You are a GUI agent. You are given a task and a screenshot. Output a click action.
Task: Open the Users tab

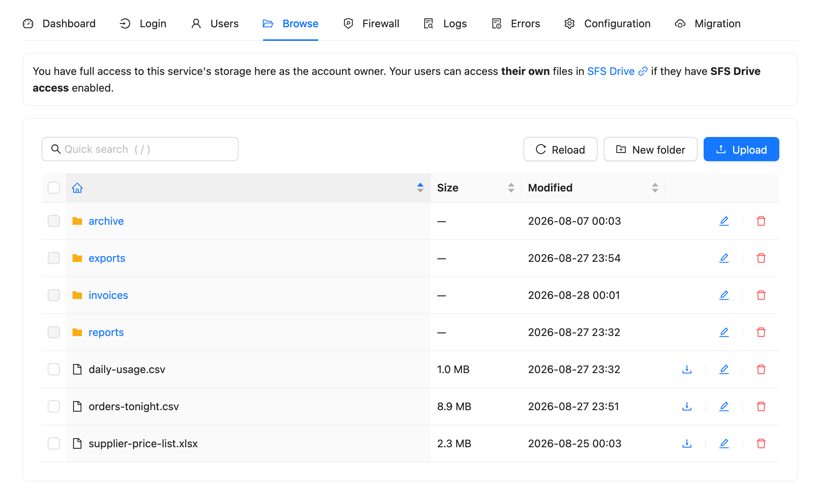215,23
